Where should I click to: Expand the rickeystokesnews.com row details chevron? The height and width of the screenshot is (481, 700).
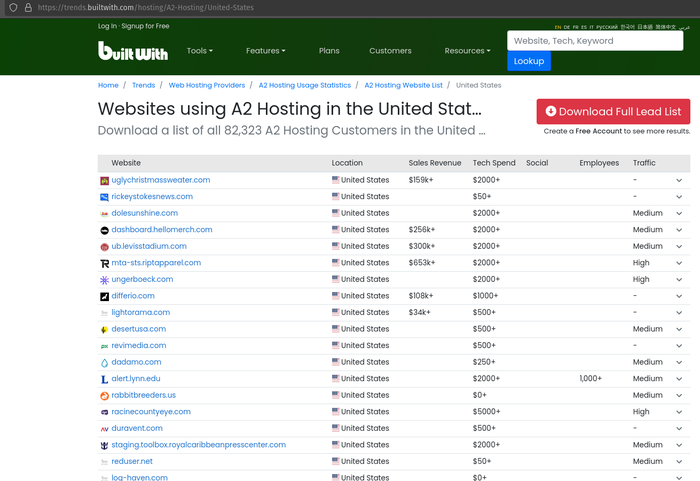679,197
